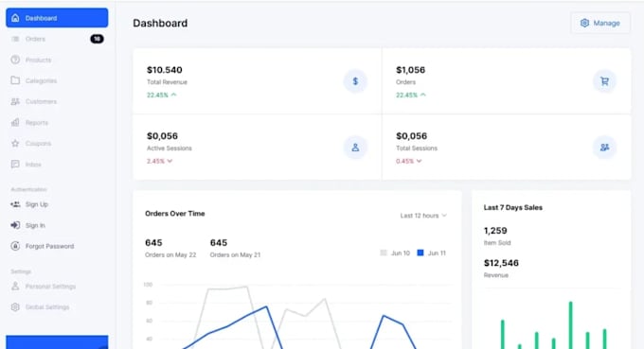The height and width of the screenshot is (349, 644).
Task: Open the Orders menu item
Action: (57, 39)
